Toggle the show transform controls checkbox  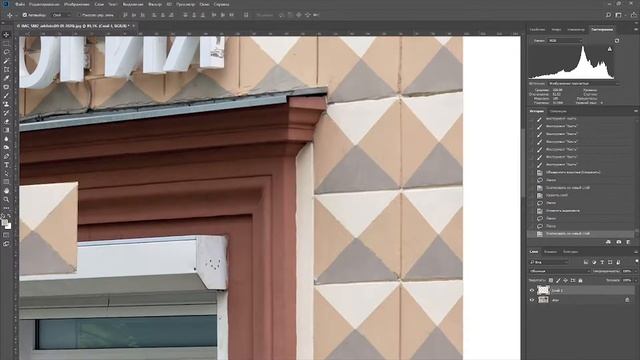pos(79,15)
